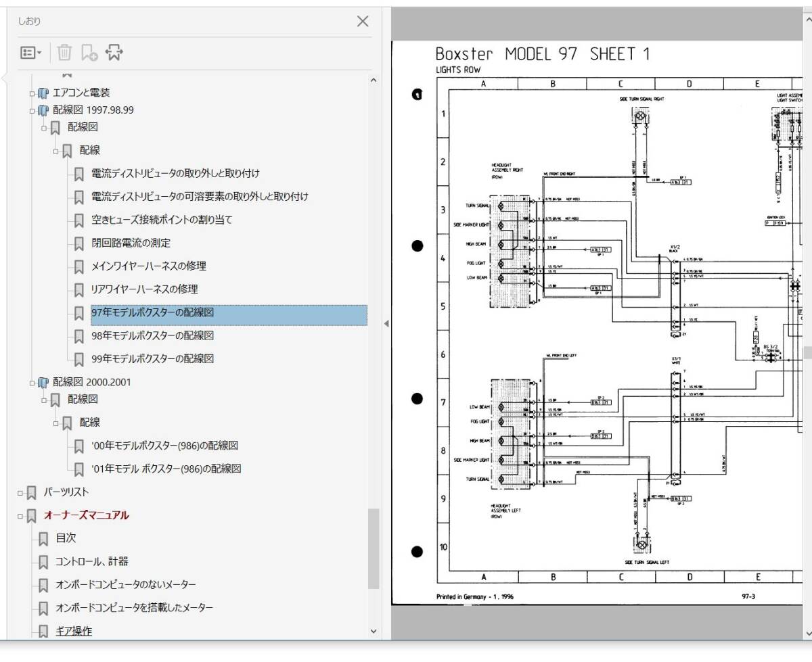Collapse the 配線 node under 配線図 1997.98.99

coord(56,151)
